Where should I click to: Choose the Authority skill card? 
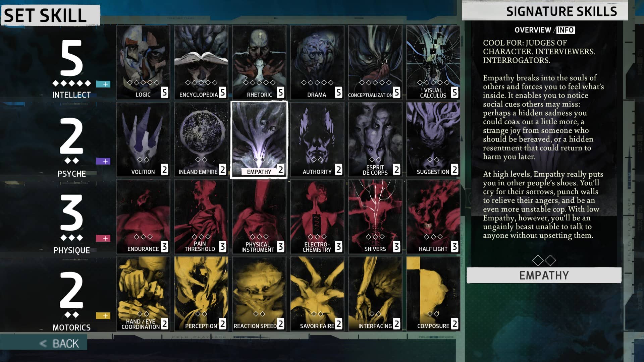[x=317, y=139]
